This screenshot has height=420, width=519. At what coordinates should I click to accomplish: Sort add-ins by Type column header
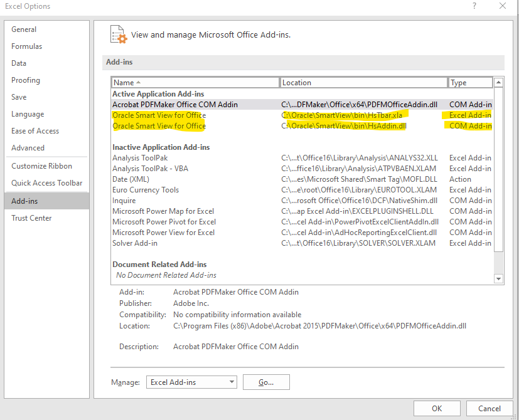coord(470,82)
